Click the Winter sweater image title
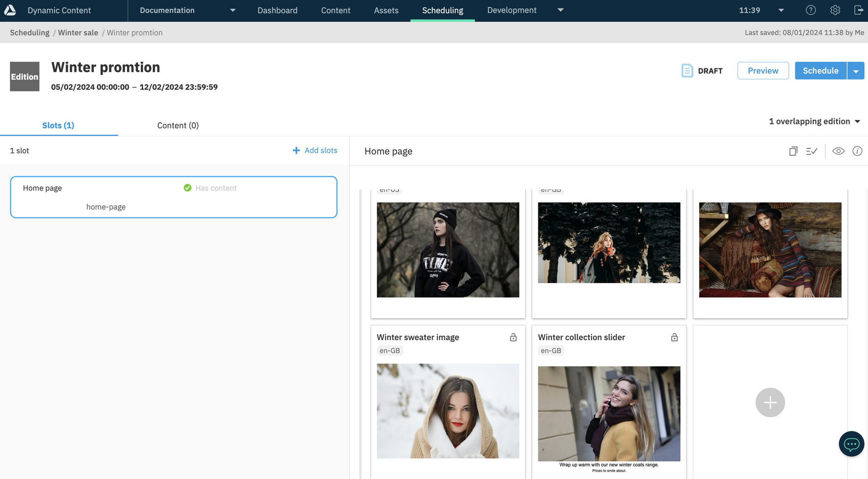Screen dimensions: 868x479 pyautogui.click(x=418, y=337)
